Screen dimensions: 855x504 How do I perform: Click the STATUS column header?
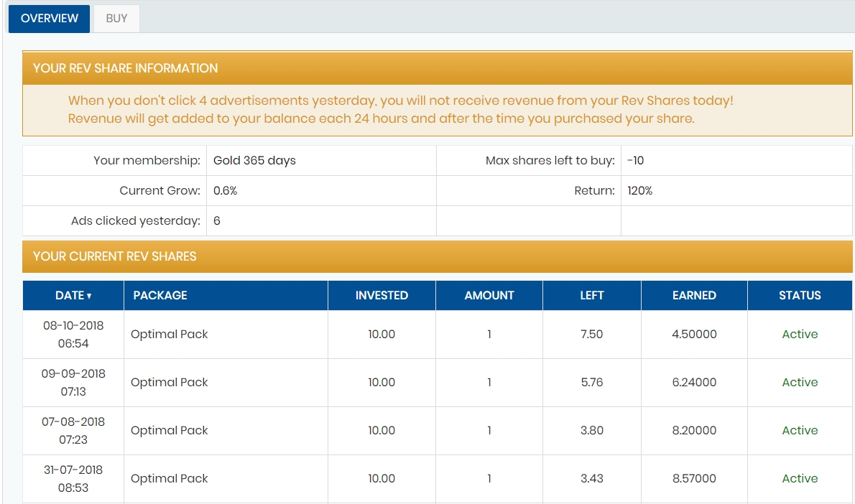point(800,295)
